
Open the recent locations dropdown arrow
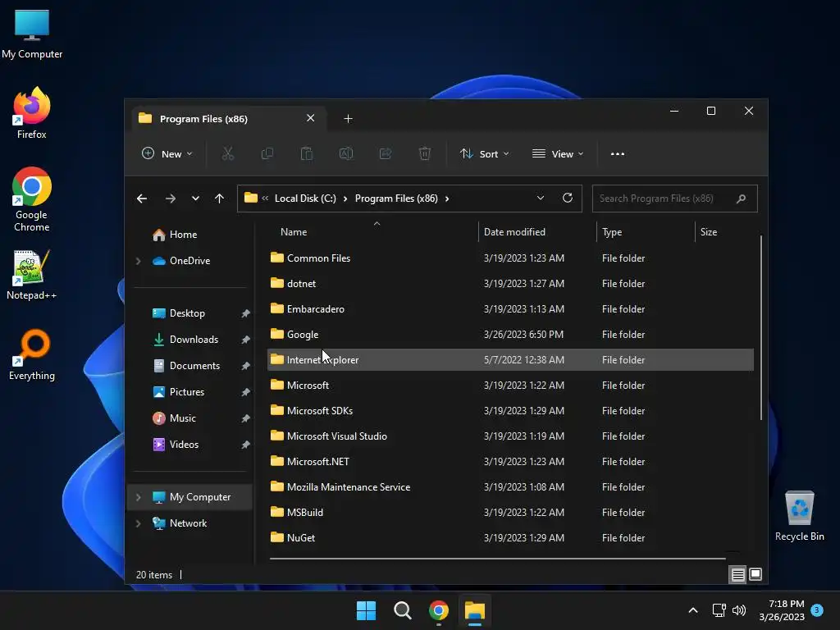[195, 199]
